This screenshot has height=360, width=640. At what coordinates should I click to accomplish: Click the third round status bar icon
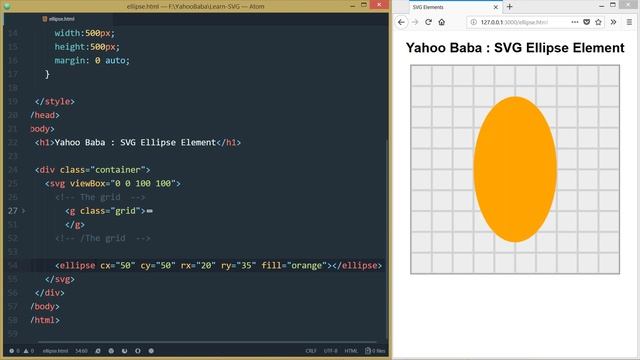click(124, 351)
